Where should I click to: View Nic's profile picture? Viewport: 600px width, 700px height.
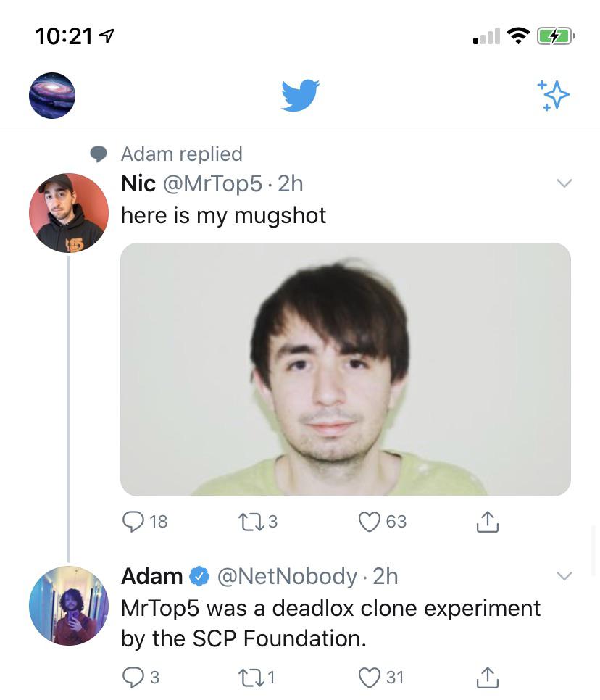click(x=68, y=213)
